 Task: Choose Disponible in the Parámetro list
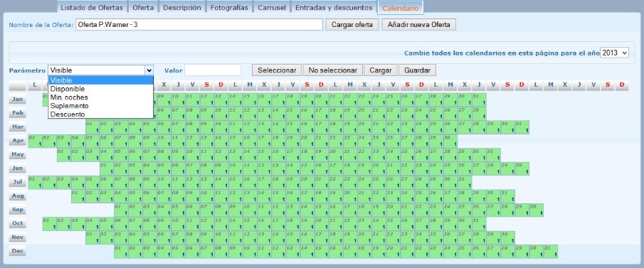(x=100, y=89)
